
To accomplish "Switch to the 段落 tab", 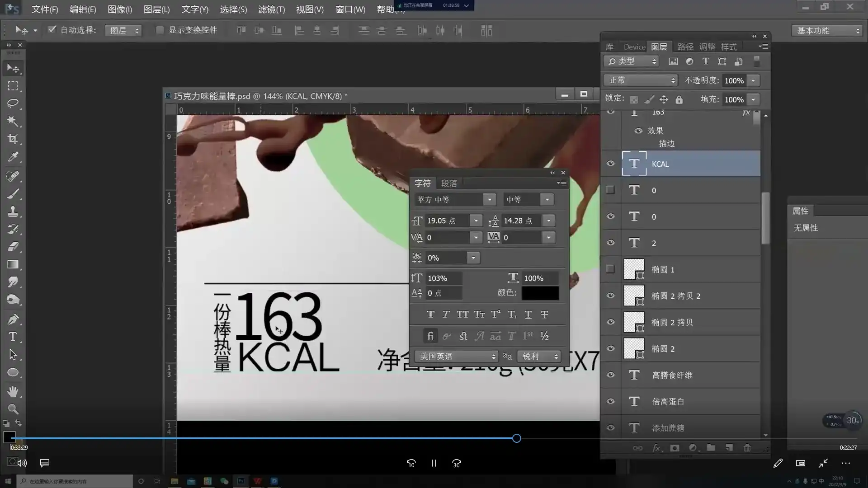I will tap(449, 183).
